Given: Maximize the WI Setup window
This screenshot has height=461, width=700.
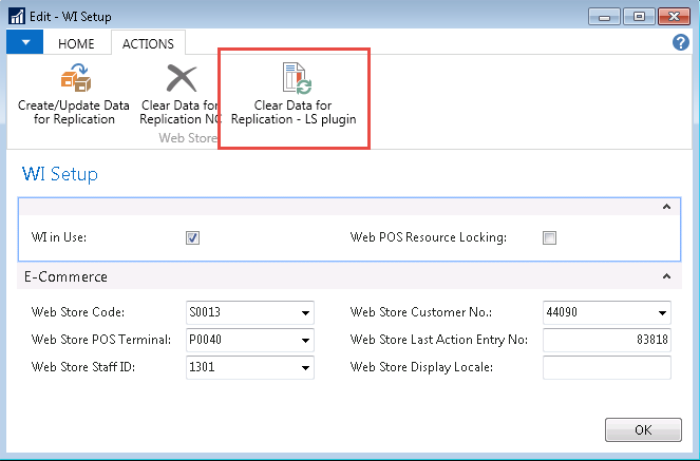Looking at the screenshot, I should tap(639, 17).
